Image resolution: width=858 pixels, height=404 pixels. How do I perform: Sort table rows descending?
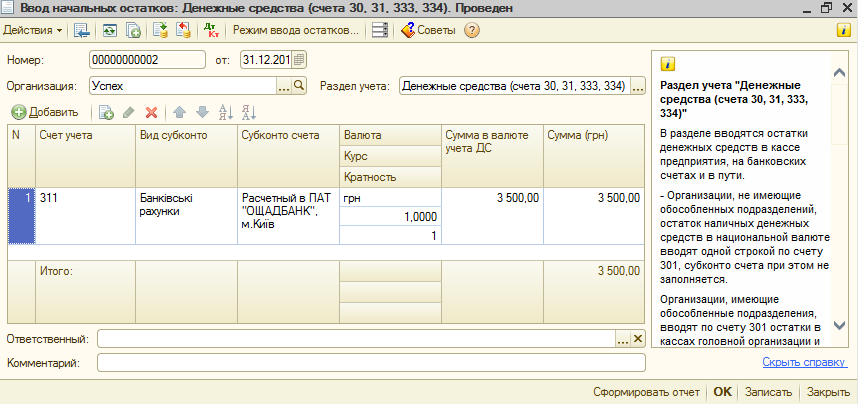pos(248,113)
